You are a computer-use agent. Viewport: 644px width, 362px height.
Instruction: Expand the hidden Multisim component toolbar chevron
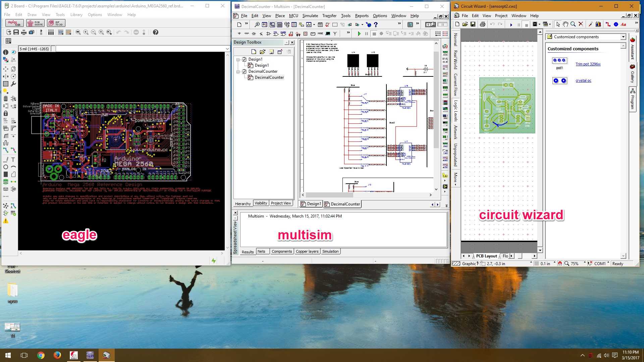tap(348, 33)
